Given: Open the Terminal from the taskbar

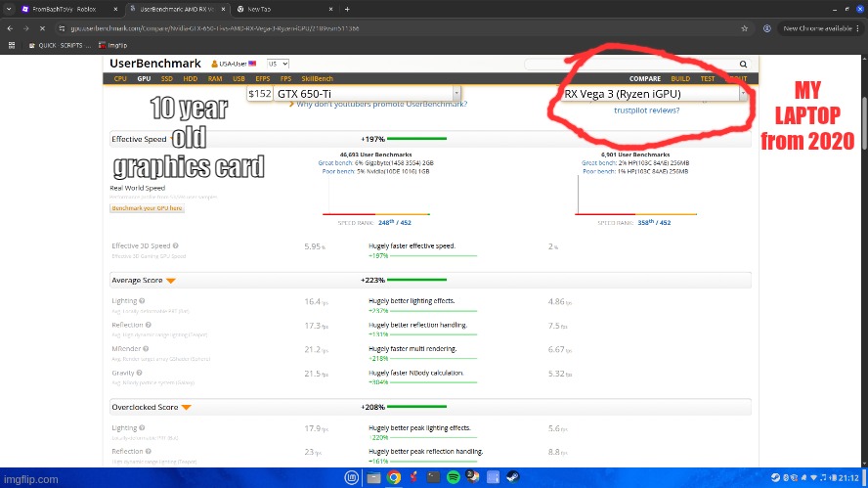Looking at the screenshot, I should tap(433, 477).
